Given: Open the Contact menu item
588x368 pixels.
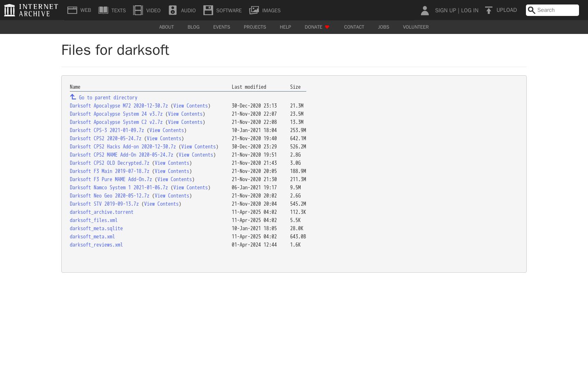Looking at the screenshot, I should point(354,27).
